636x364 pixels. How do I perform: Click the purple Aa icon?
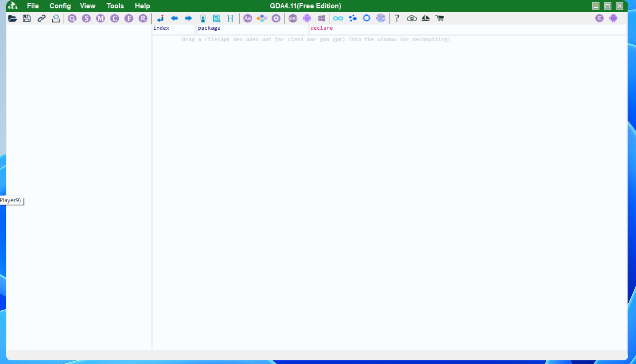248,18
